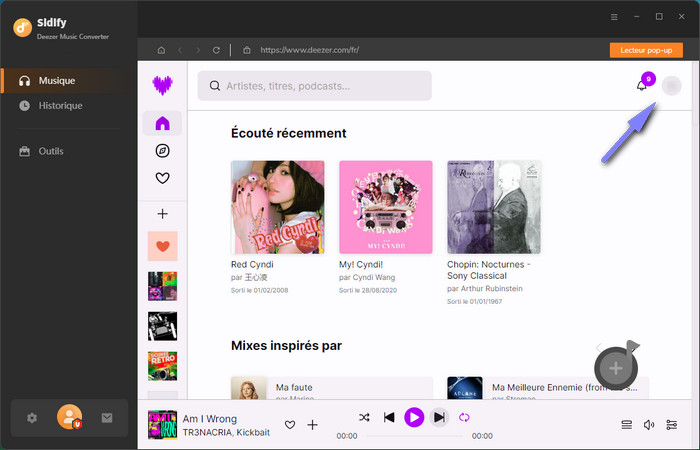Like the song Am I Wrong
This screenshot has width=700, height=450.
click(290, 425)
